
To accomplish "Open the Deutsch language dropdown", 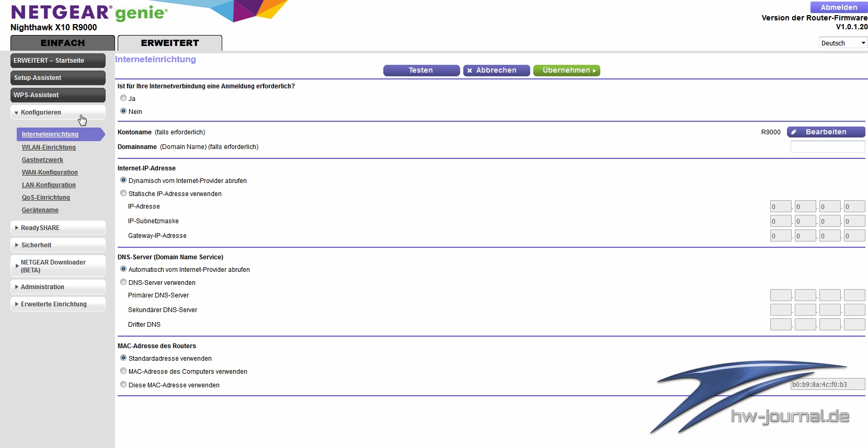I will tap(842, 43).
